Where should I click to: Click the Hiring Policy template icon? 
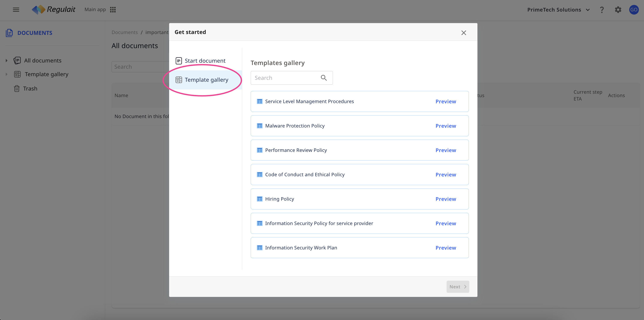[259, 199]
